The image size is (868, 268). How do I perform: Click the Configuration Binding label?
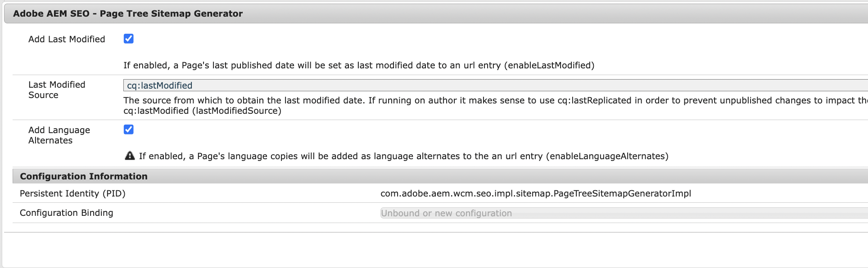[66, 213]
